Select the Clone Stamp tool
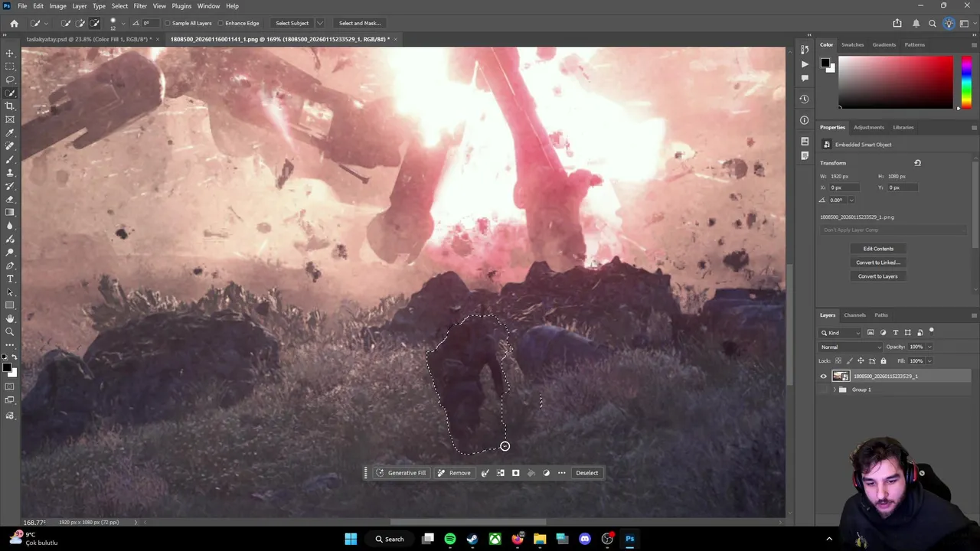This screenshot has width=980, height=551. [x=10, y=172]
